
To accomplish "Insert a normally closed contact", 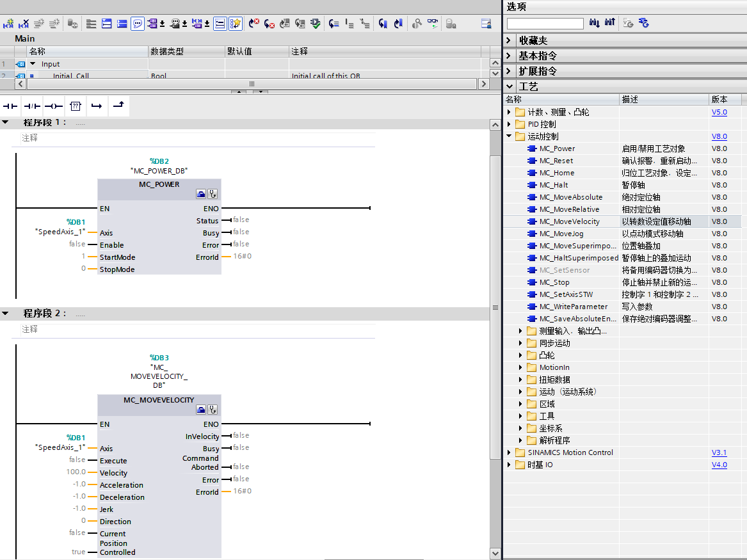I will tap(32, 106).
